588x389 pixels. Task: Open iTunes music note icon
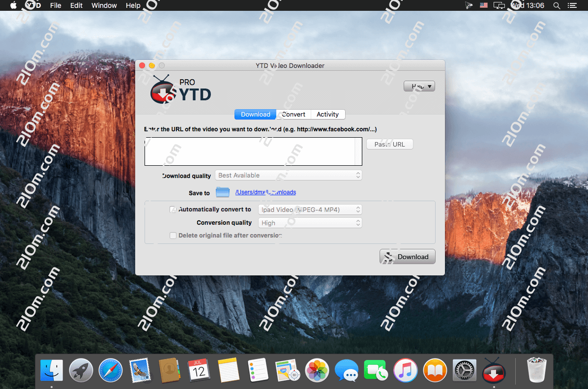[406, 370]
